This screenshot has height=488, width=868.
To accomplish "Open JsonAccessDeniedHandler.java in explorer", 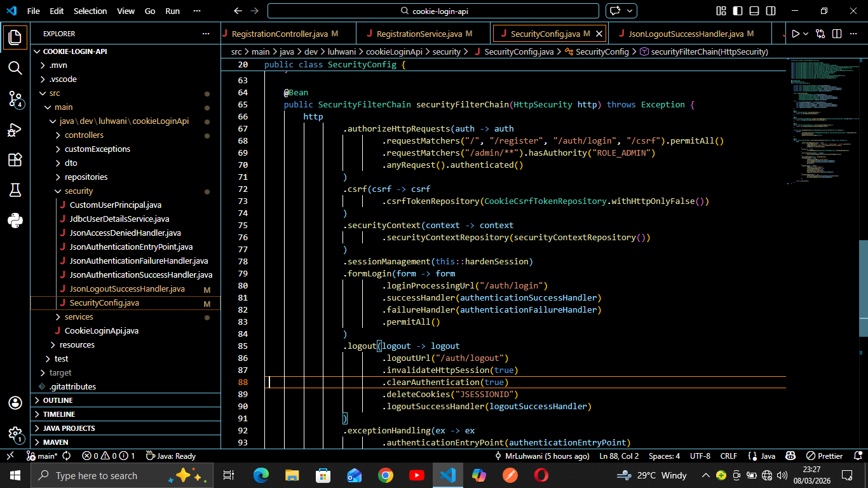I will coord(125,233).
